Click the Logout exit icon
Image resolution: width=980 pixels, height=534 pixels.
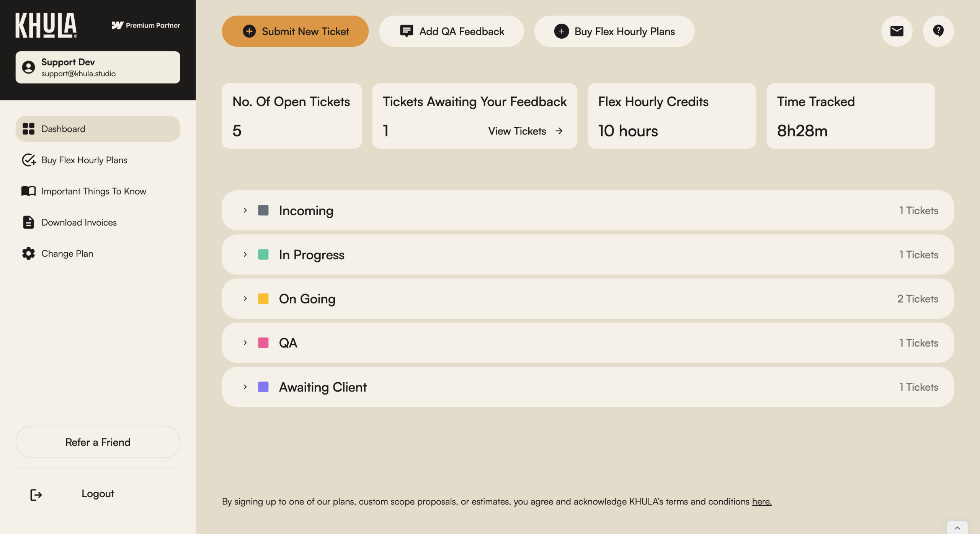tap(36, 495)
